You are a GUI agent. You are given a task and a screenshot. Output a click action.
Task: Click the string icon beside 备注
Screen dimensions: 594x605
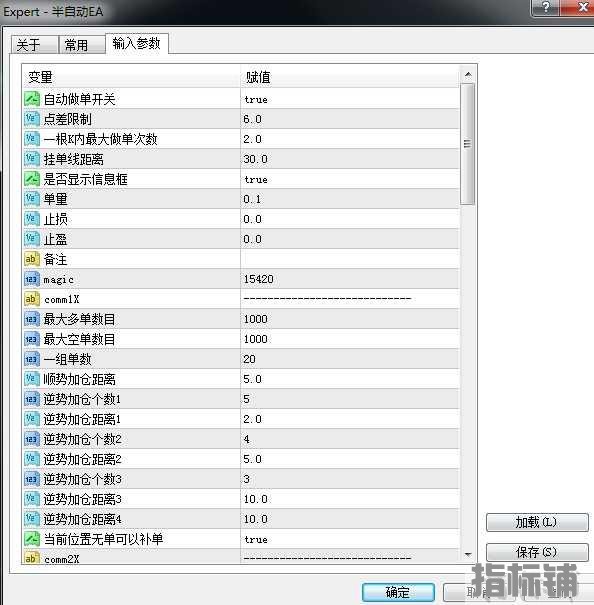[32, 259]
